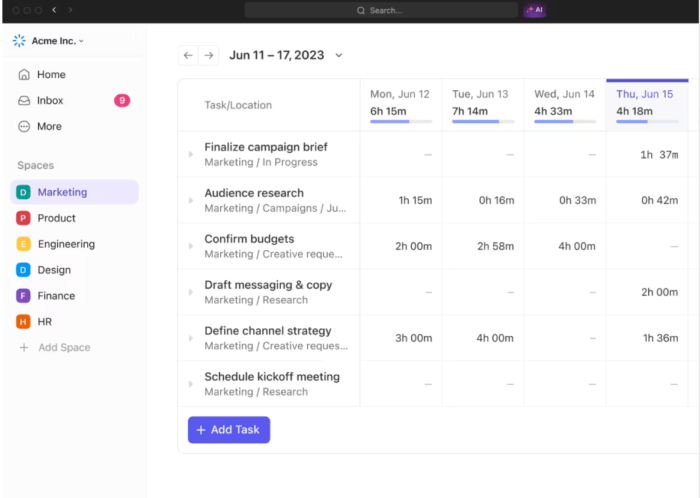Open the date range dropdown chevron

(x=339, y=56)
